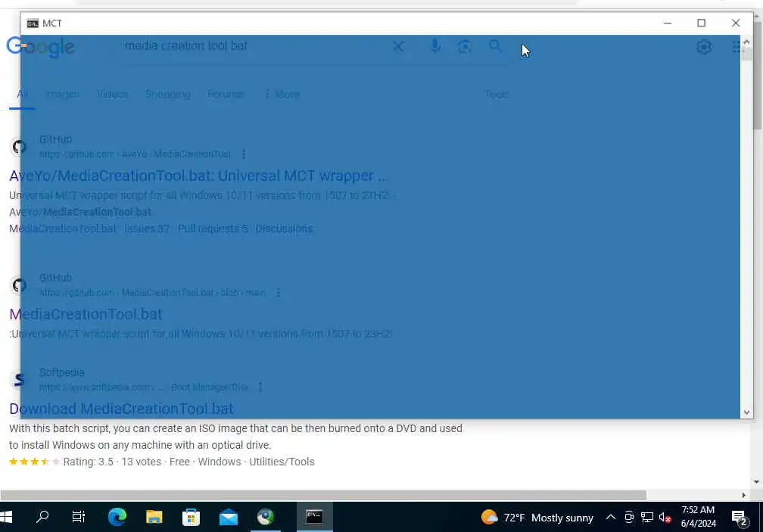Open taskbar search magnifier
763x532 pixels.
(x=42, y=516)
